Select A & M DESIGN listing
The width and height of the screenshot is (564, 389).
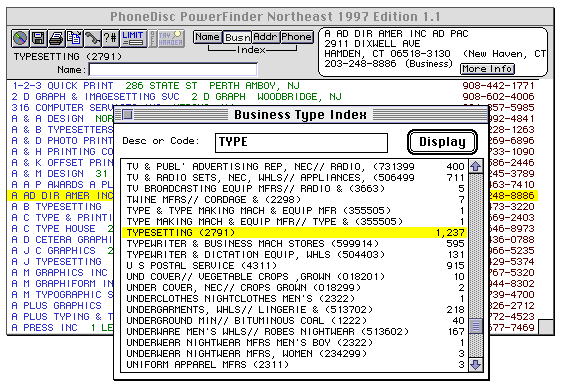[x=61, y=173]
